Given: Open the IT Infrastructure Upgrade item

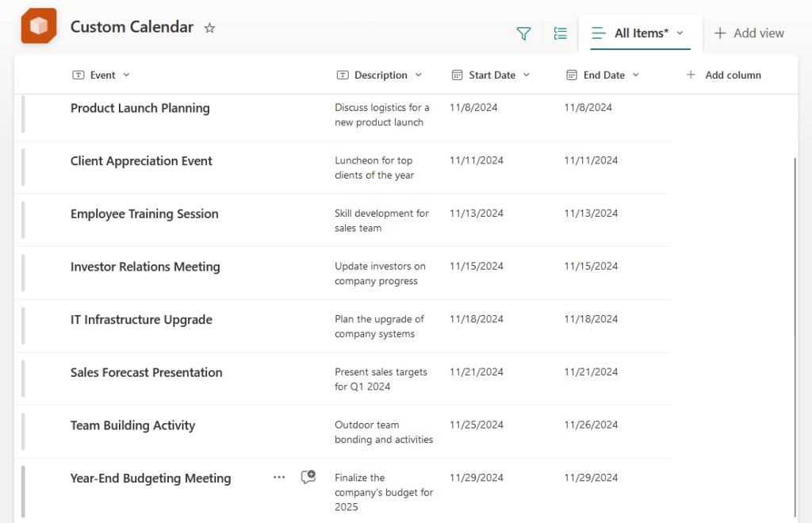Looking at the screenshot, I should click(x=141, y=320).
